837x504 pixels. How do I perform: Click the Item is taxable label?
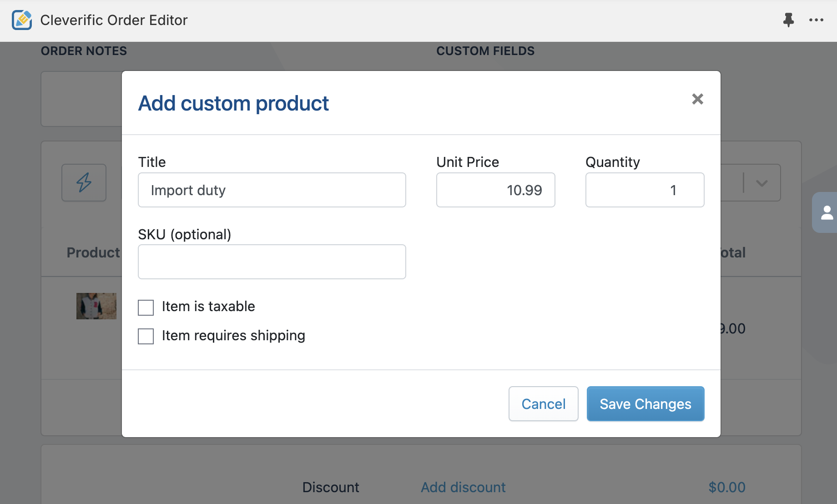[208, 307]
